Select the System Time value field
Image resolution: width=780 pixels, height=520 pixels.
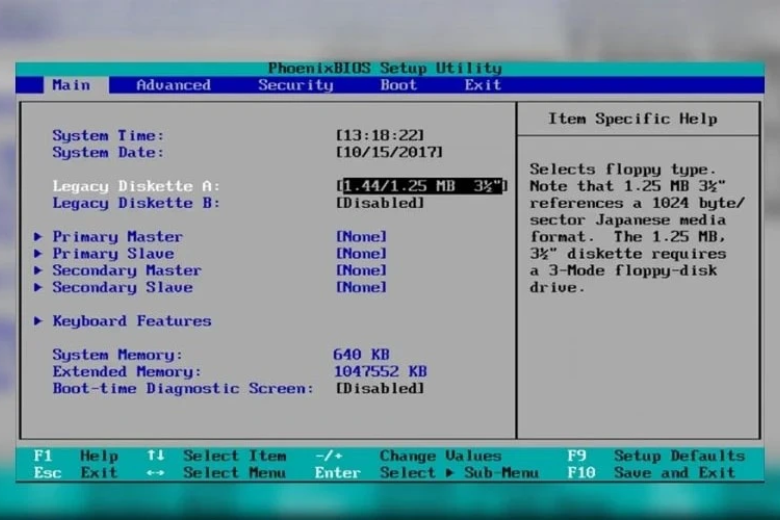pos(380,135)
